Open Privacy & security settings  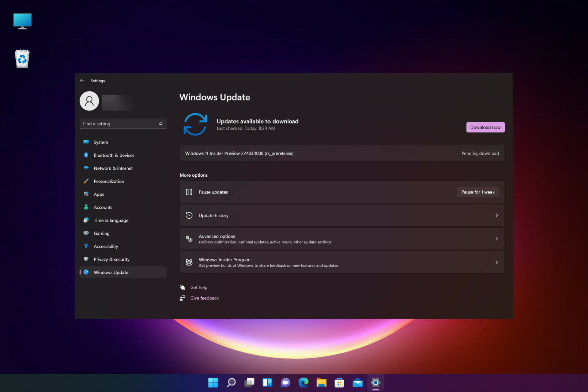(111, 259)
